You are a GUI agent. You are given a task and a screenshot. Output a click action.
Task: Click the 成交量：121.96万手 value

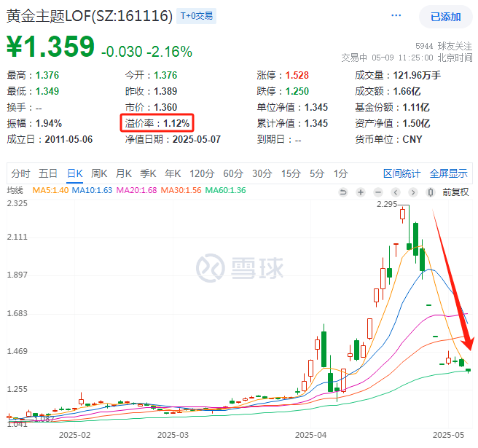(398, 75)
